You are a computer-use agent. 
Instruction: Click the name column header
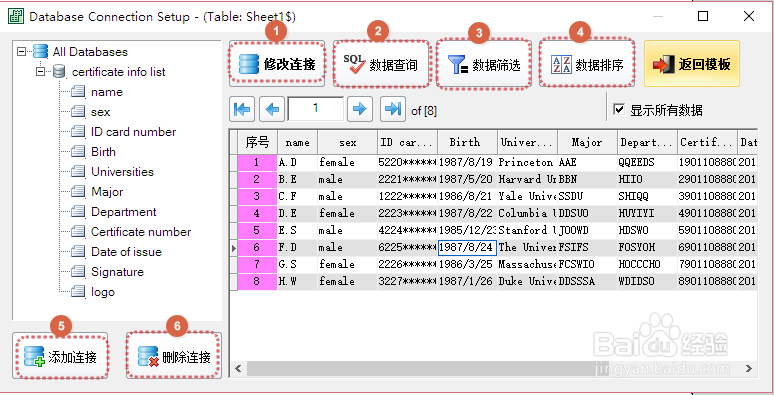coord(298,142)
